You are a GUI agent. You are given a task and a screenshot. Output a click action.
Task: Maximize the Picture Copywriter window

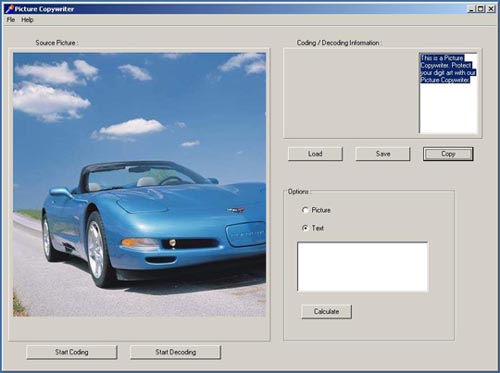[x=480, y=9]
